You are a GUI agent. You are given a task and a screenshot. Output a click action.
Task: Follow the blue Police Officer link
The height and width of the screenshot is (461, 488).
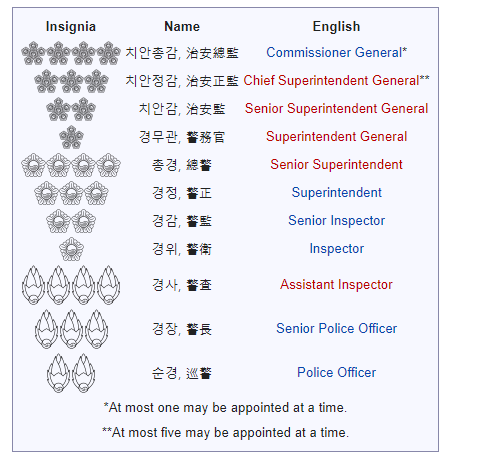click(x=336, y=373)
